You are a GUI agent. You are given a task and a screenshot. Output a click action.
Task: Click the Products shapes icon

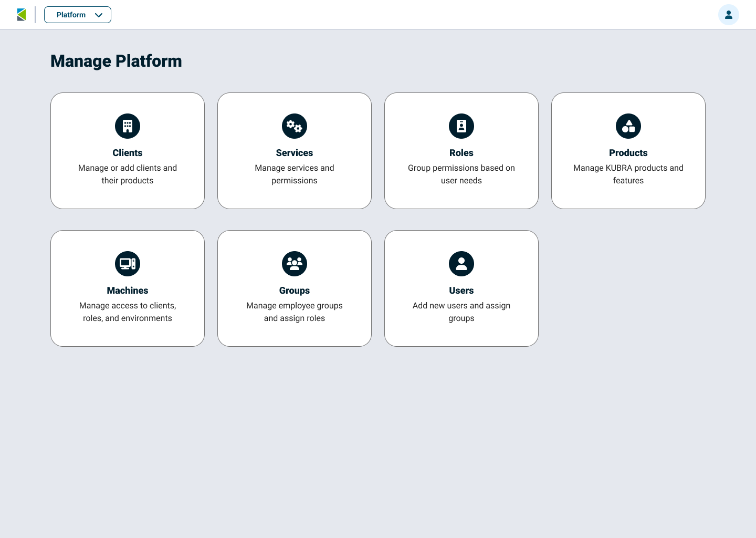click(x=628, y=126)
